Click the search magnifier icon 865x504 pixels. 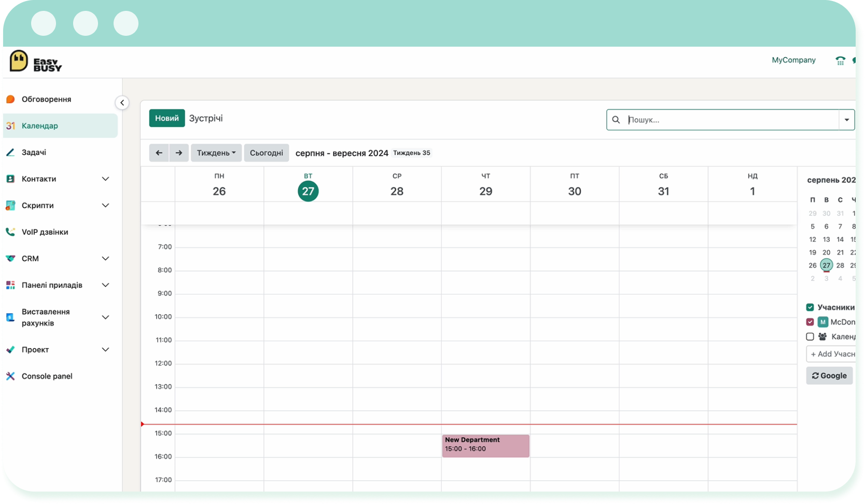[x=616, y=120]
